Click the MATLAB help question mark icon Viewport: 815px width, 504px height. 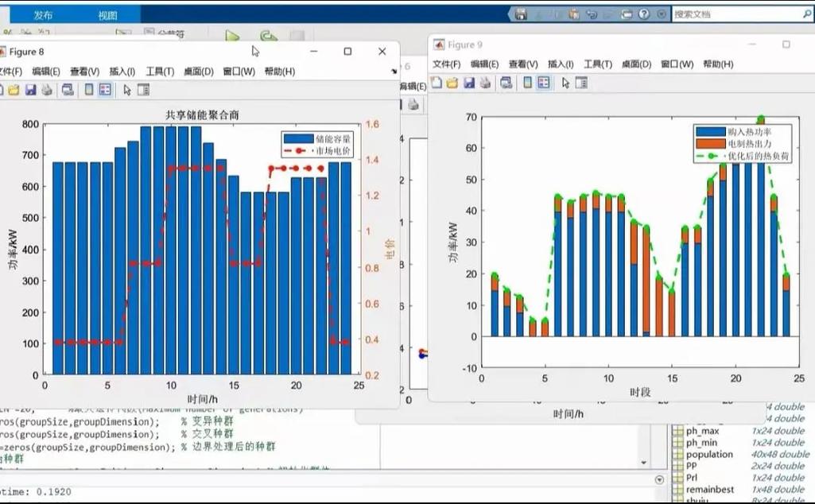click(643, 14)
